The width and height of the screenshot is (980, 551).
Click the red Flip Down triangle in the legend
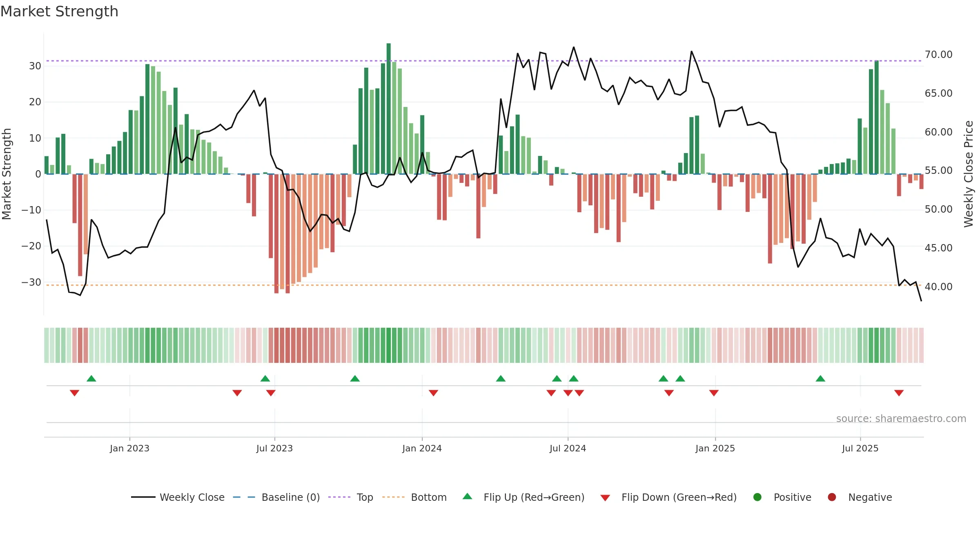click(605, 498)
